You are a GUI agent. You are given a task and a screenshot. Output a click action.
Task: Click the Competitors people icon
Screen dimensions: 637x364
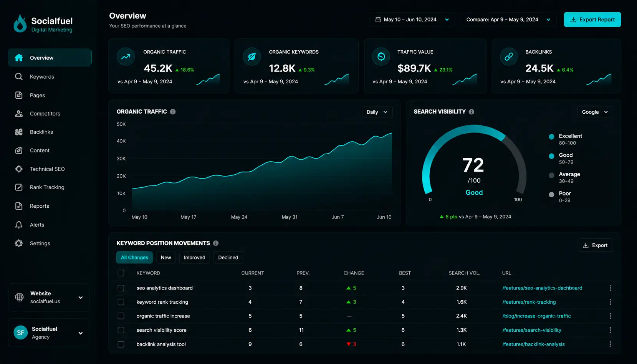(18, 113)
